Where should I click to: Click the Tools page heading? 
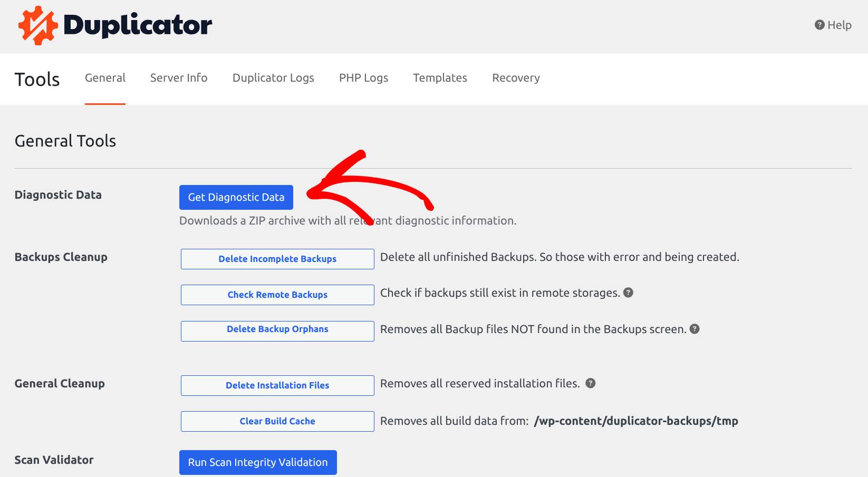pyautogui.click(x=37, y=79)
